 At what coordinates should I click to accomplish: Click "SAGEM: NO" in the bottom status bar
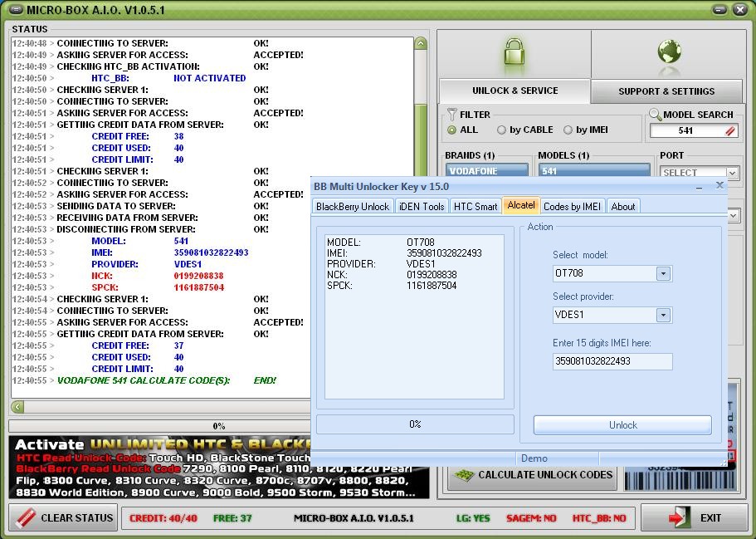point(531,518)
